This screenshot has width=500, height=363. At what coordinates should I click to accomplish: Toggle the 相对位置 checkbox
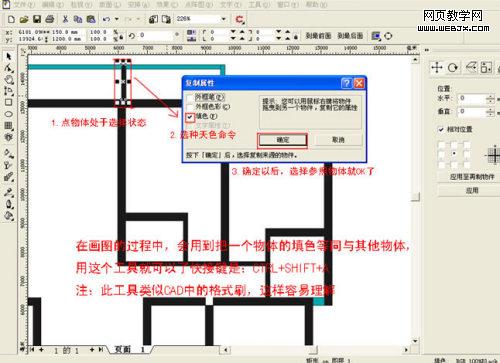point(441,129)
